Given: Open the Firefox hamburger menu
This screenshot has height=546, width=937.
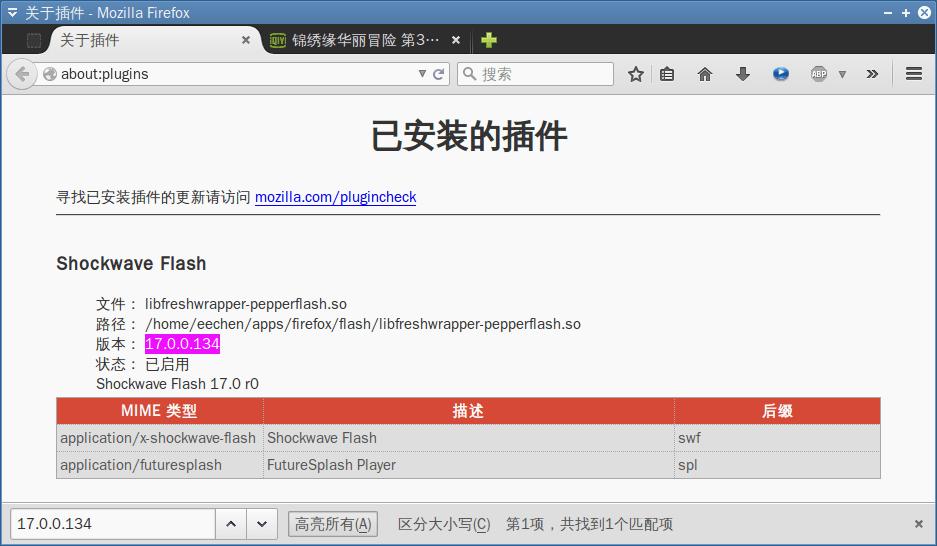Looking at the screenshot, I should click(914, 73).
